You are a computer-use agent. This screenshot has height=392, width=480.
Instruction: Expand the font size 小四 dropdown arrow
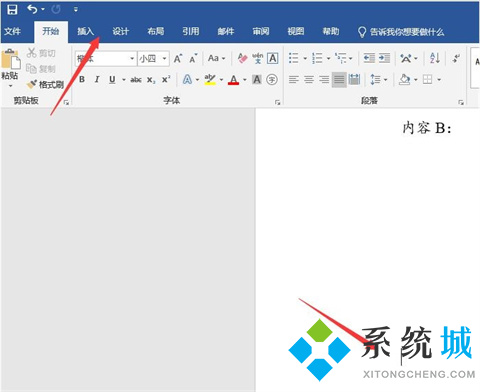[x=164, y=59]
